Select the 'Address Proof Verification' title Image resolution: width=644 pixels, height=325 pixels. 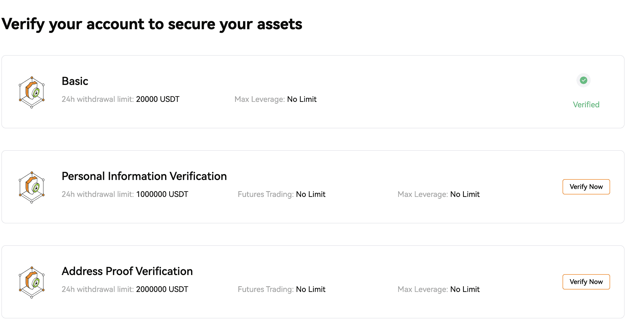coord(127,271)
